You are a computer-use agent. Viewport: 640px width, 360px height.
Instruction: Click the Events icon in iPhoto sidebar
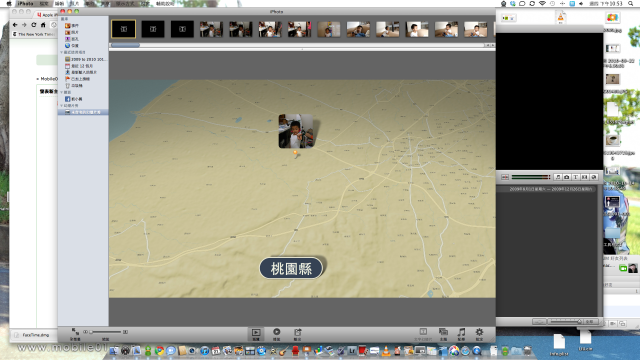coord(68,25)
